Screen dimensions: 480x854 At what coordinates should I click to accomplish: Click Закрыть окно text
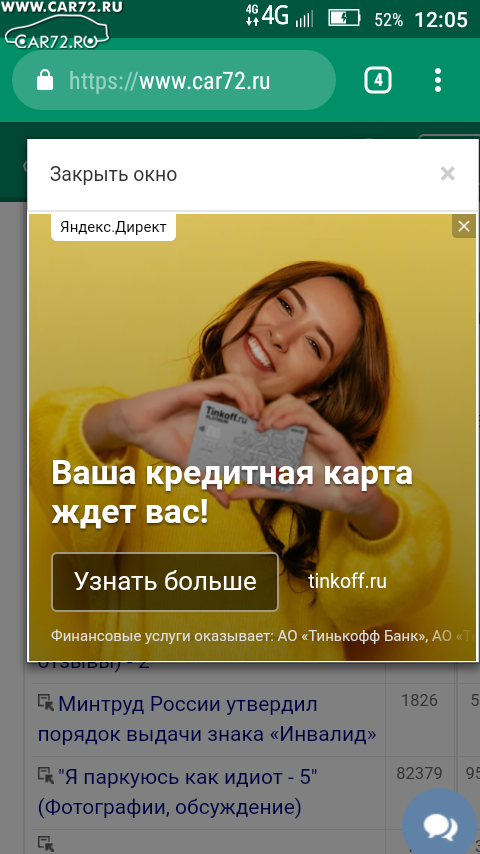(113, 174)
